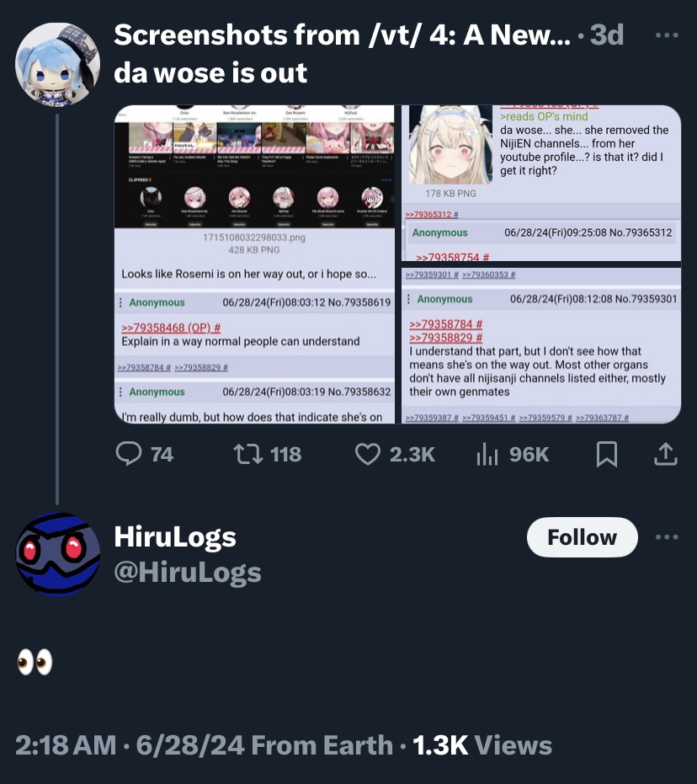
Task: Open replies via the comment bubble icon
Action: point(129,454)
